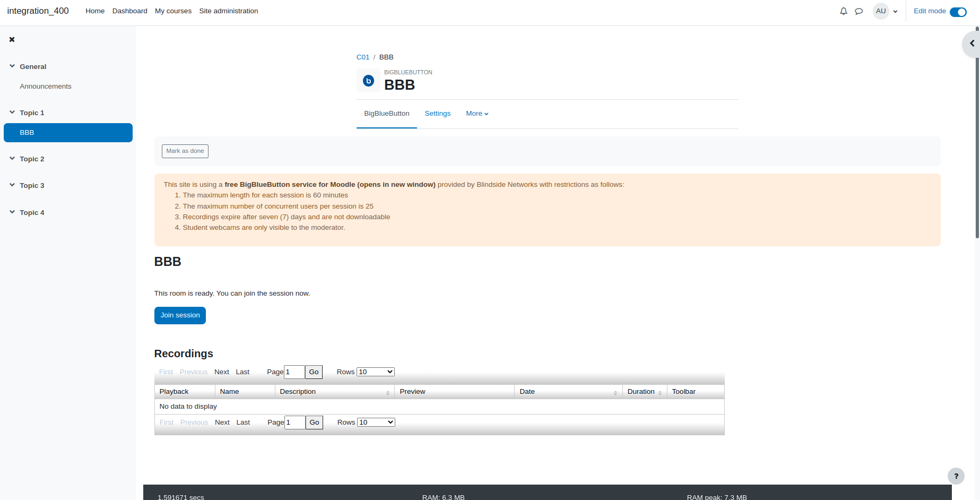
Task: Open the notifications bell icon
Action: (844, 11)
